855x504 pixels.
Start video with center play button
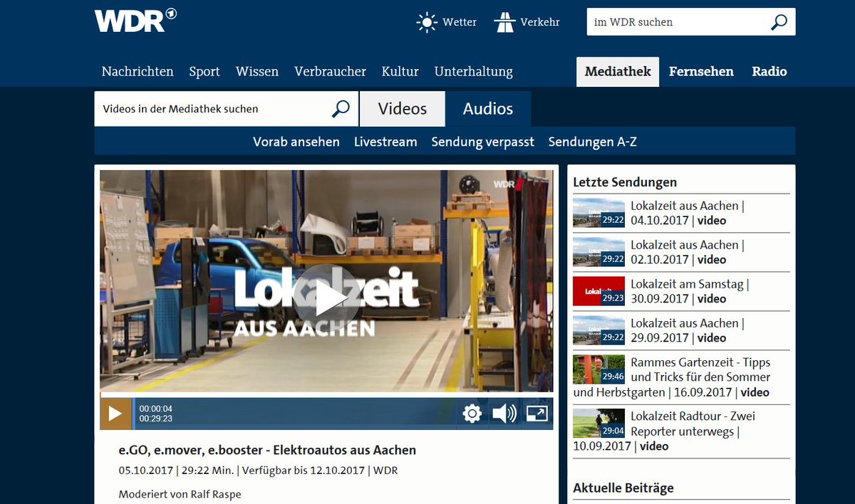(x=326, y=299)
